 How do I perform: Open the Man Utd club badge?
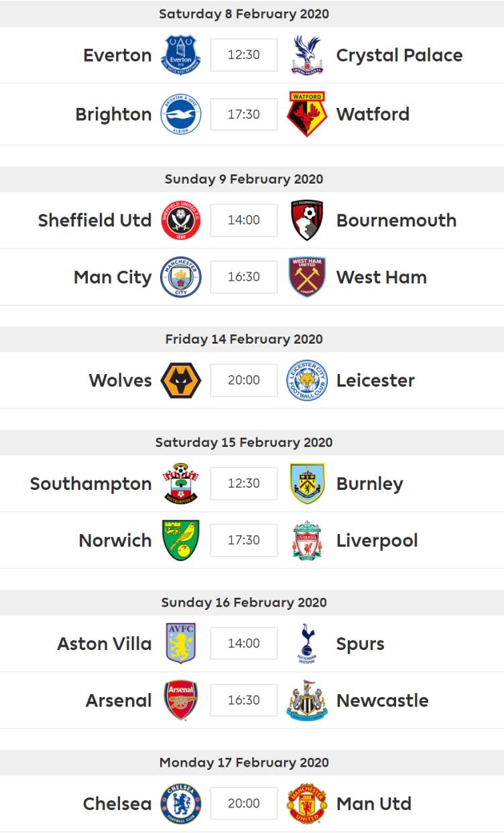307,804
